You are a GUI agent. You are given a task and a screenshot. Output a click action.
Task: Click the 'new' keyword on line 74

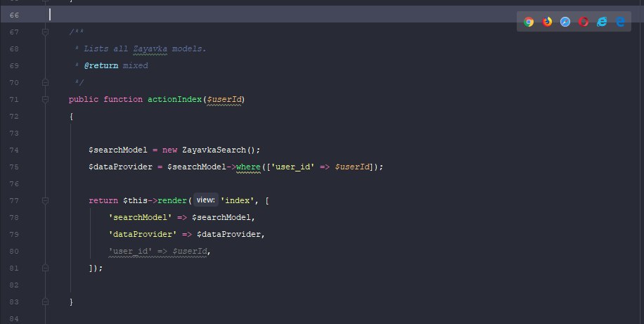click(x=169, y=150)
